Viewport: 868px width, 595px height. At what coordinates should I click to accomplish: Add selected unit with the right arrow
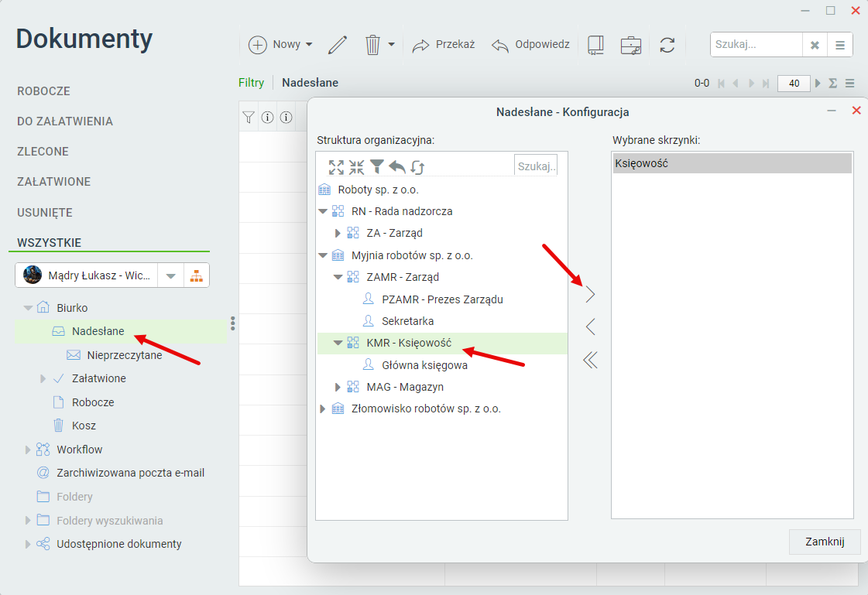590,295
